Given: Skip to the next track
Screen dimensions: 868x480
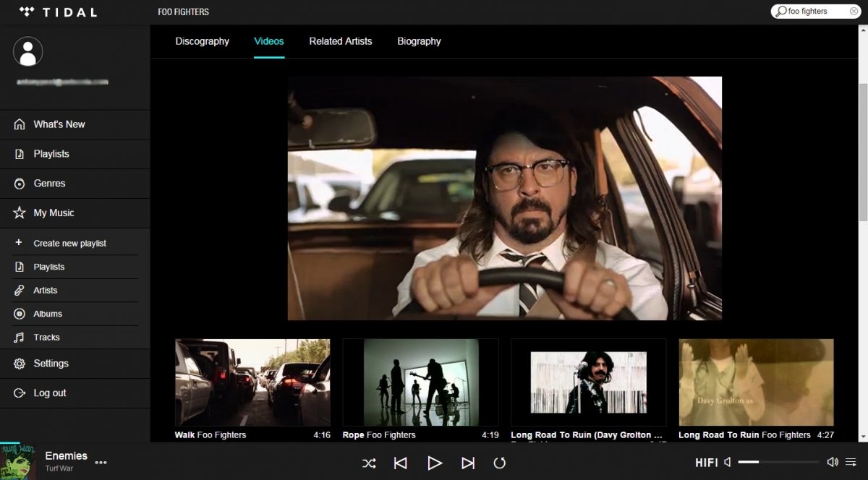Looking at the screenshot, I should 468,463.
